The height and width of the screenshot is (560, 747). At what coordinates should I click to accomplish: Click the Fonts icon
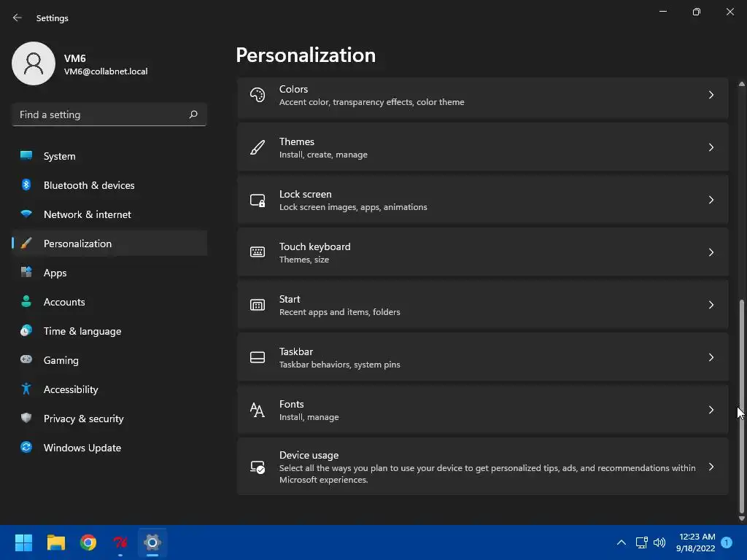pos(258,410)
